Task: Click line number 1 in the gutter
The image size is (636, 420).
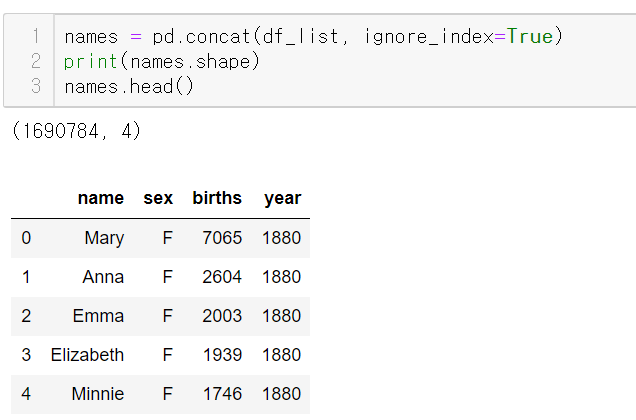Action: (x=36, y=37)
